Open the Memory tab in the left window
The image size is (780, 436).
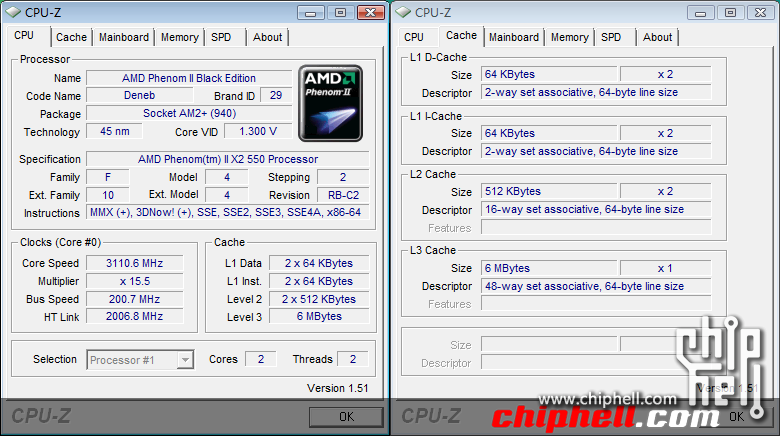point(180,37)
